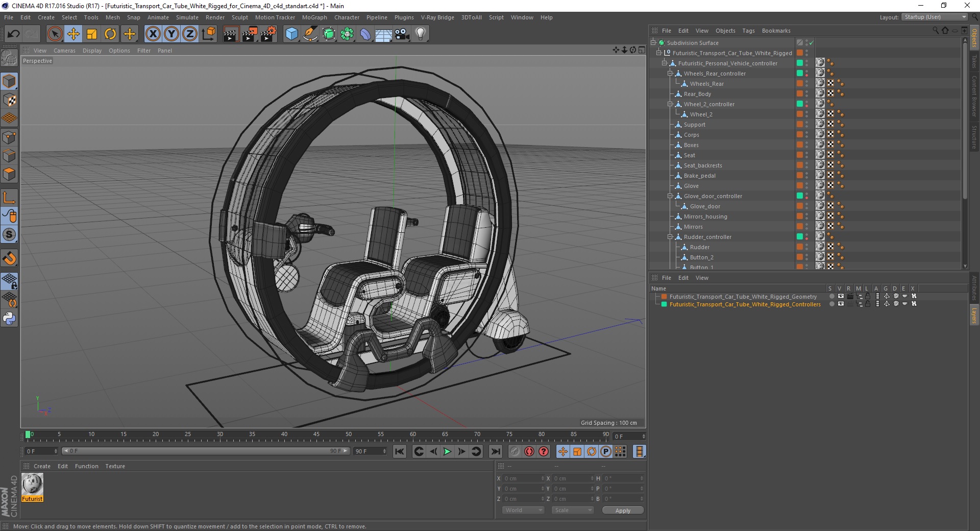Image resolution: width=980 pixels, height=531 pixels.
Task: Click the green timeline playhead at frame 0
Action: (28, 435)
